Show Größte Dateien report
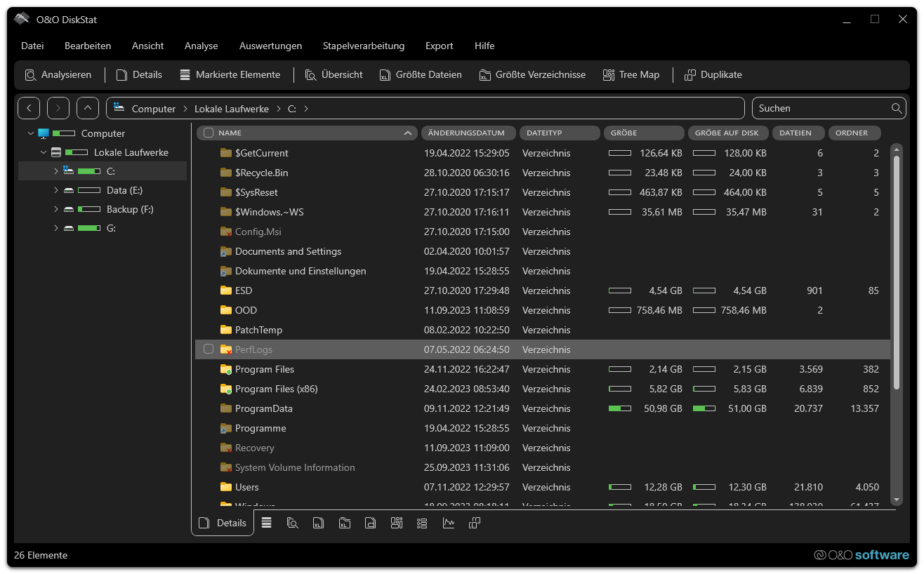 pos(421,74)
